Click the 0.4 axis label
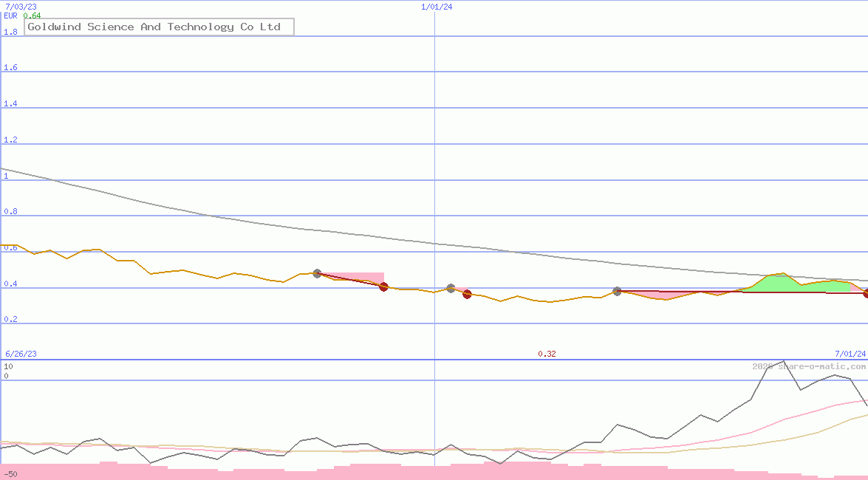 coord(10,284)
